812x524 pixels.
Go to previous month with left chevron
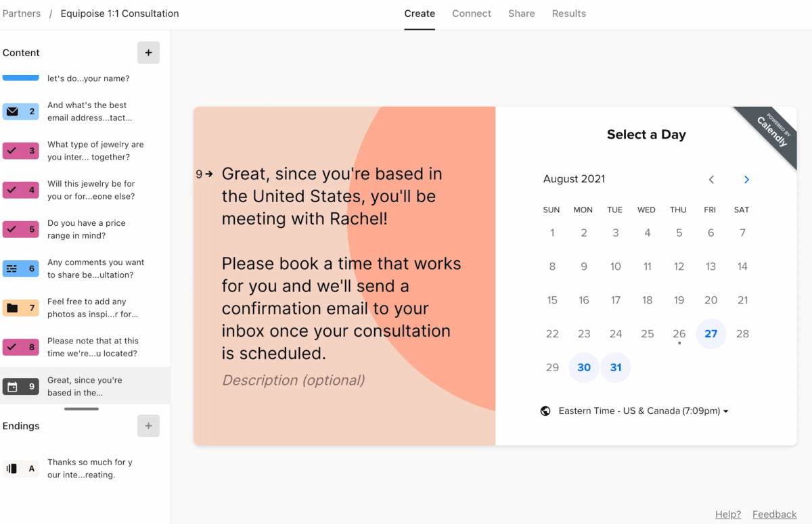[711, 179]
